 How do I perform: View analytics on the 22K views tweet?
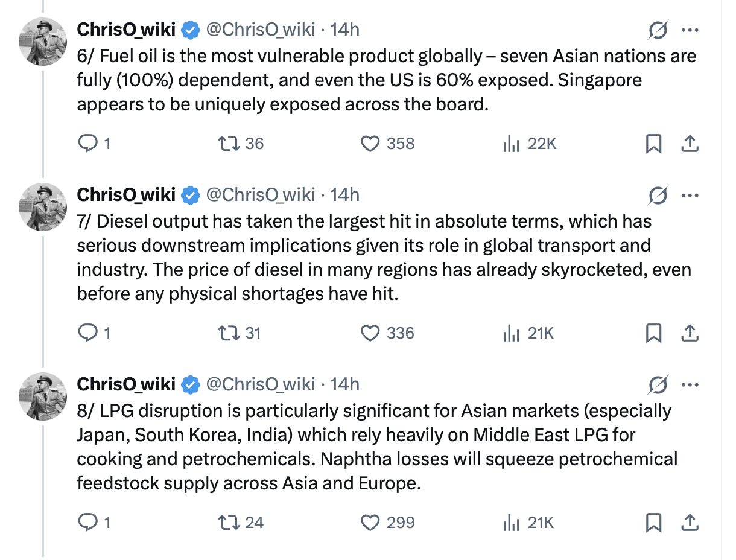point(511,144)
